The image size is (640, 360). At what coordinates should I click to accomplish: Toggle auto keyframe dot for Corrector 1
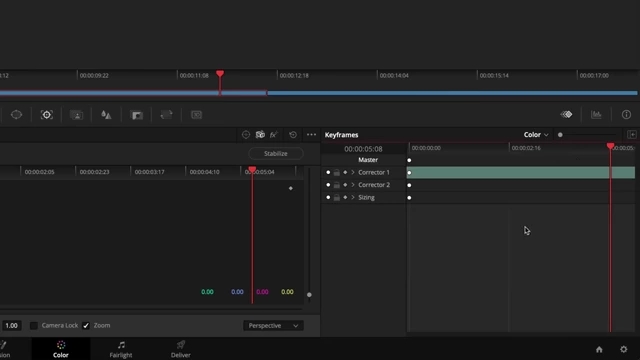328,172
